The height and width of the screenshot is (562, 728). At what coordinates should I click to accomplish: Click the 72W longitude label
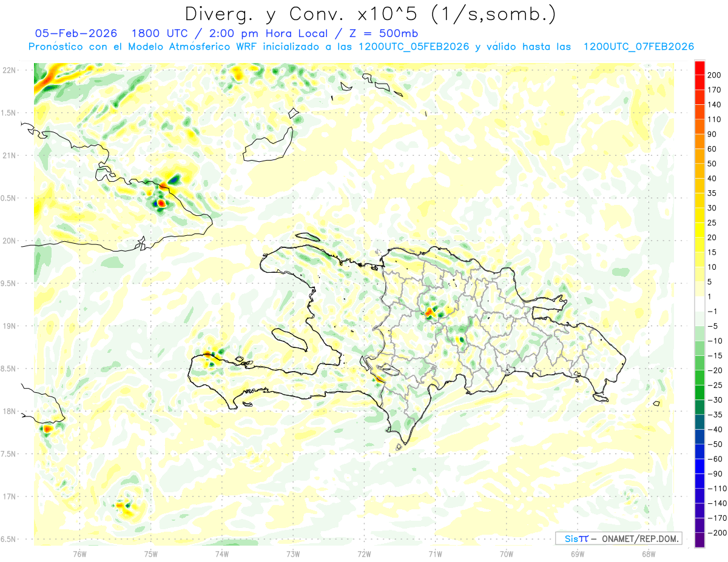364,554
